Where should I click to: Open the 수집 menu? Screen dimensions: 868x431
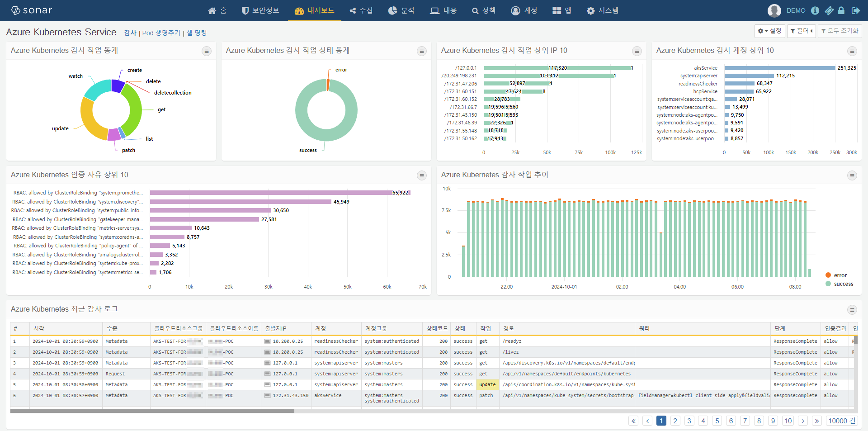[x=361, y=10]
